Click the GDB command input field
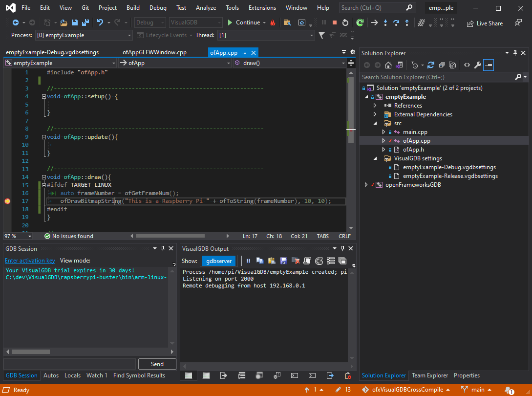532x396 pixels. tap(69, 364)
